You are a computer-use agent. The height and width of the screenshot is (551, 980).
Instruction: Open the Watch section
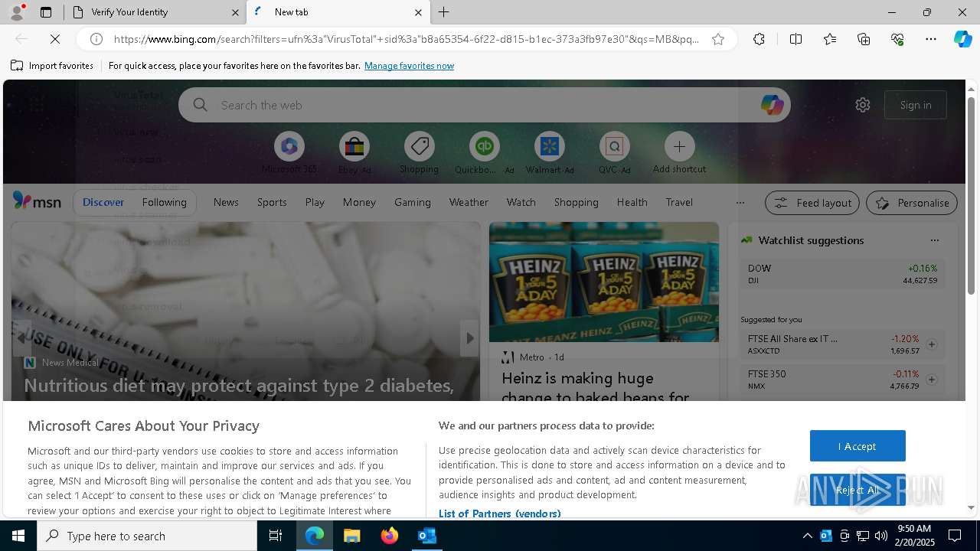pyautogui.click(x=521, y=202)
